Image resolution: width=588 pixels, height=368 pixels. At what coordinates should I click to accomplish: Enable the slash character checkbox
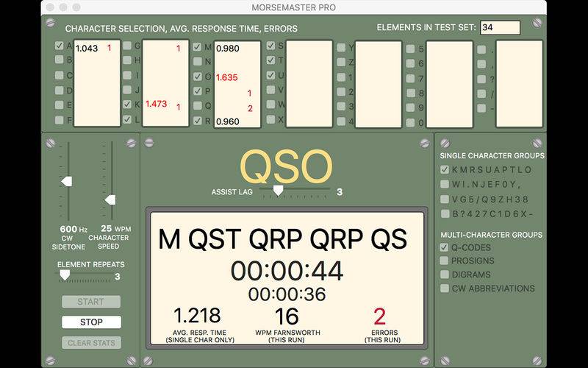482,94
